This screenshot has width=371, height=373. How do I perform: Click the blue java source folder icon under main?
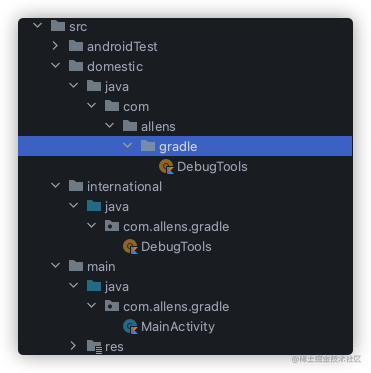coord(94,286)
